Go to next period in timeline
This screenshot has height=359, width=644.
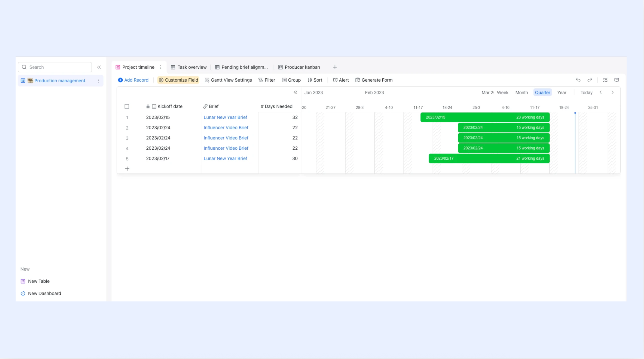613,92
